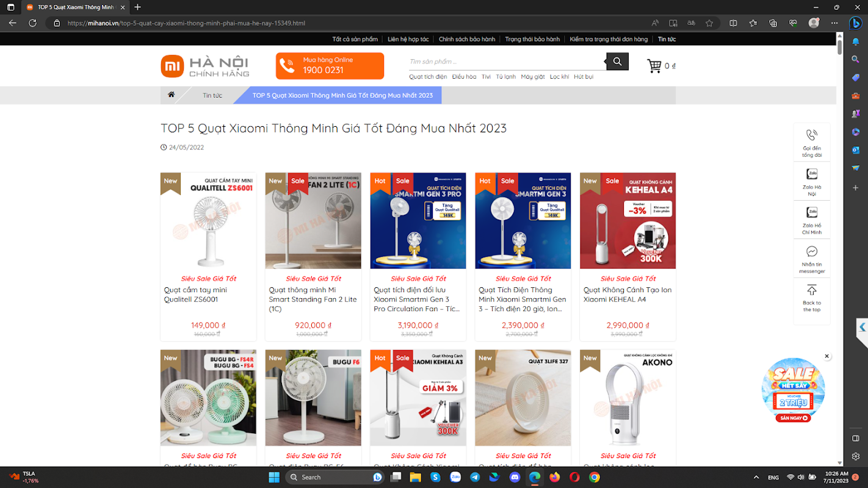The height and width of the screenshot is (488, 868).
Task: Click the Tìm sản phẩm search field
Action: click(x=507, y=62)
